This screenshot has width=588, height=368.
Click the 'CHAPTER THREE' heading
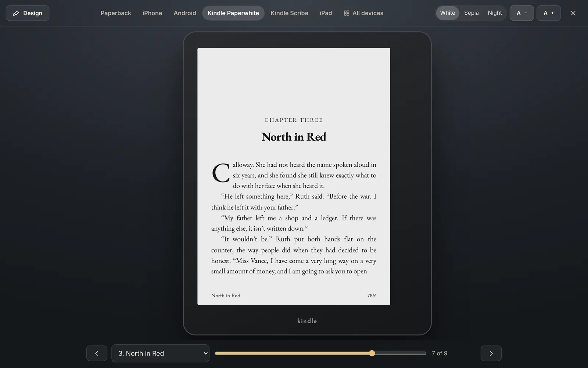[294, 120]
